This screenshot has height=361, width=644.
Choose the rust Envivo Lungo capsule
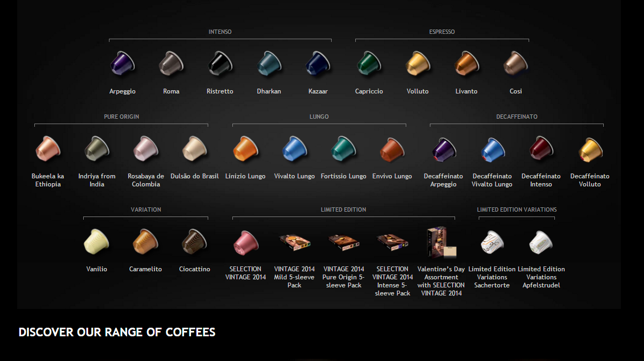coord(392,148)
